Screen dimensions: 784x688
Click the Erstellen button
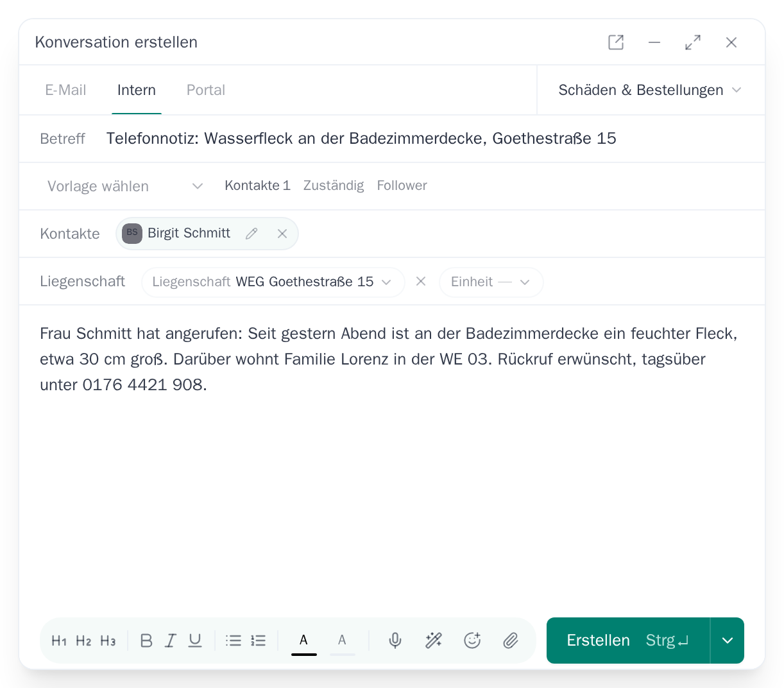point(628,641)
